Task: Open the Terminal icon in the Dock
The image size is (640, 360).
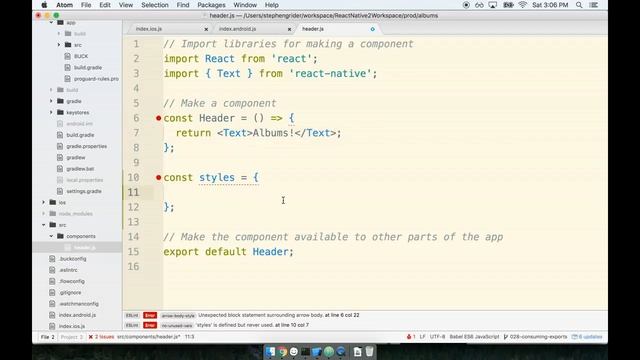Action: (305, 351)
